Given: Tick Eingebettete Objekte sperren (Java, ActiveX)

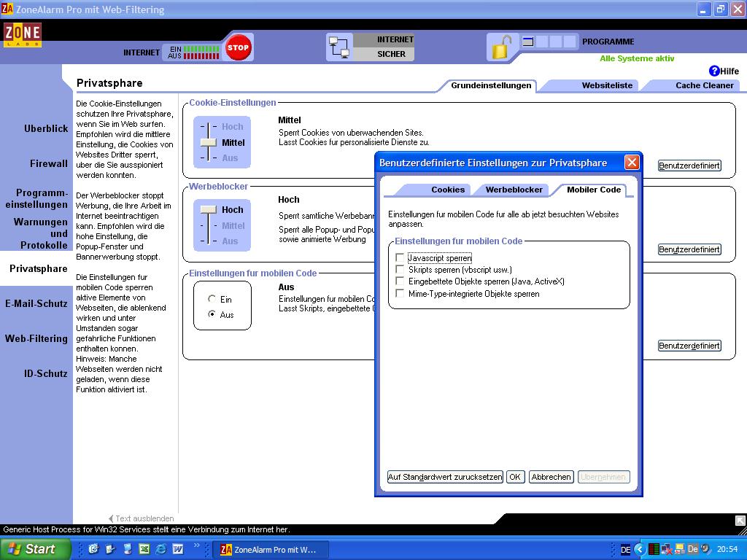Looking at the screenshot, I should (x=400, y=281).
